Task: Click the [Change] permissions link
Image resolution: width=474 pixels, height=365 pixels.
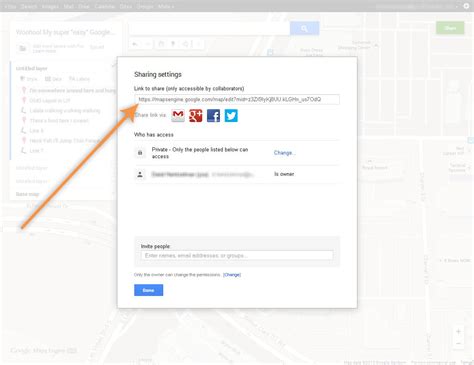Action: point(232,275)
